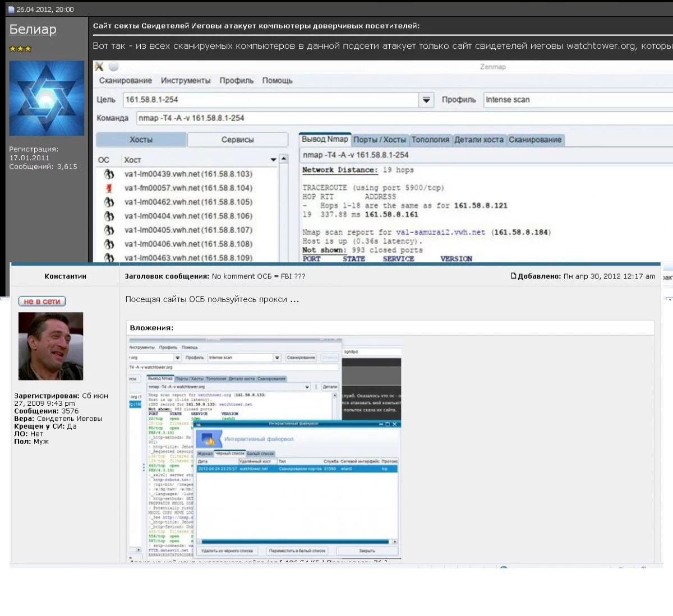Image resolution: width=673 pixels, height=616 pixels.
Task: Open the Профиль combo box showing Intense scan
Action: [x=578, y=100]
